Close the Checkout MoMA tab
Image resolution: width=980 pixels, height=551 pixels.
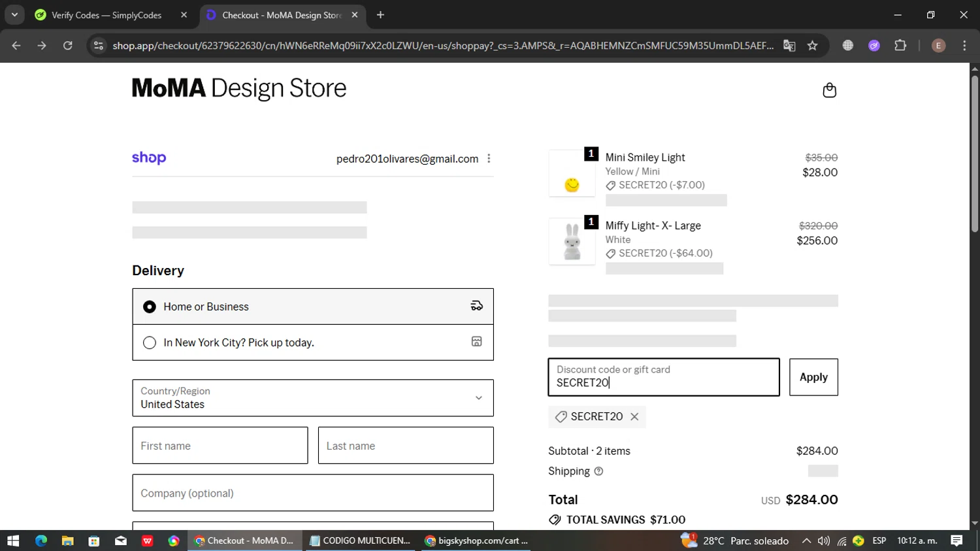[x=355, y=15]
